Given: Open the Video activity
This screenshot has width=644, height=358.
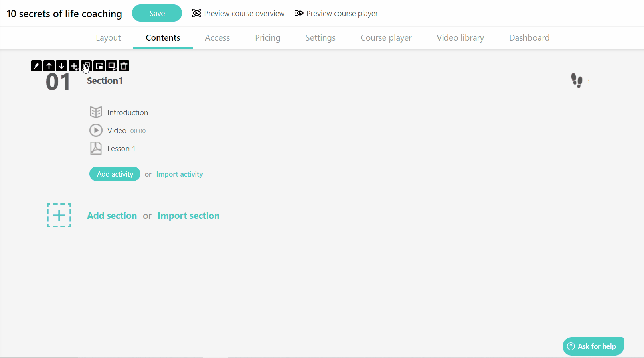Looking at the screenshot, I should [117, 130].
